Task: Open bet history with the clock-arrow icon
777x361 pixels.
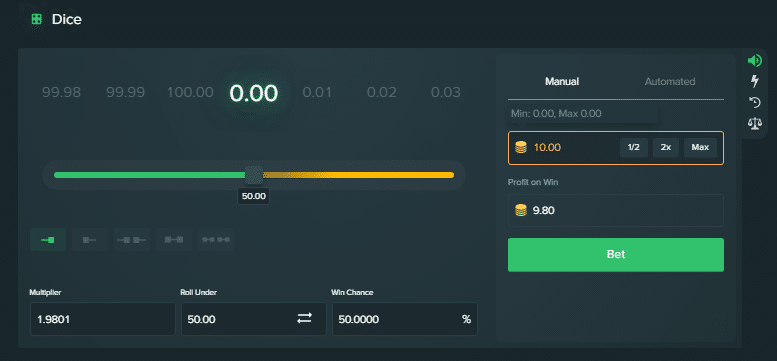Action: 755,103
